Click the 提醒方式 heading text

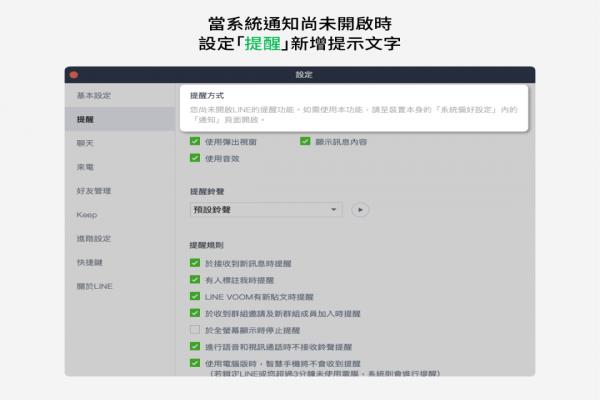(x=207, y=96)
